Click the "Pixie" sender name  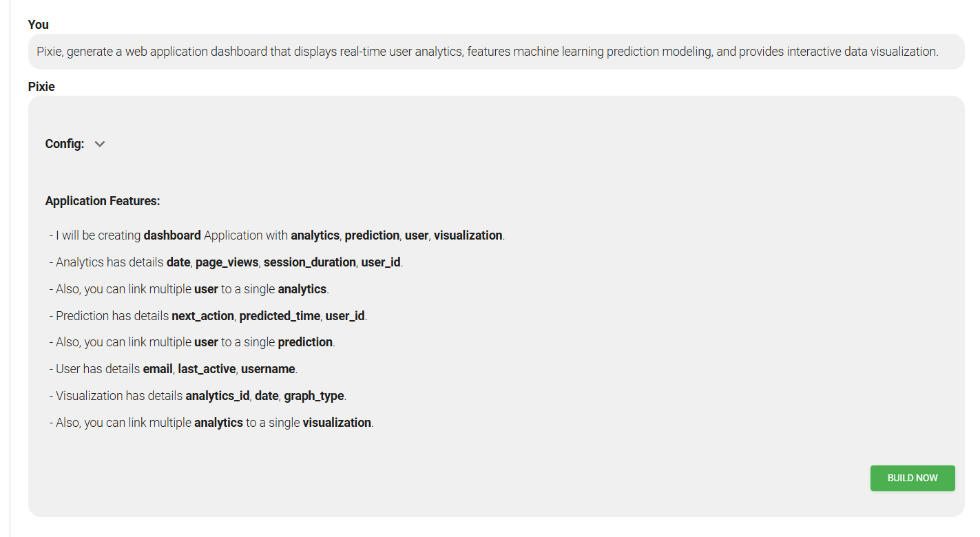[x=41, y=87]
